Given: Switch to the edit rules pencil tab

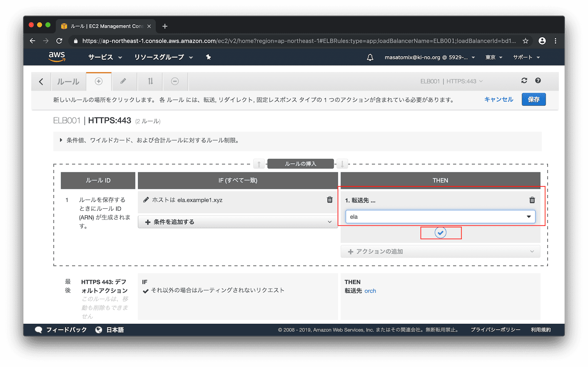Looking at the screenshot, I should coord(123,81).
